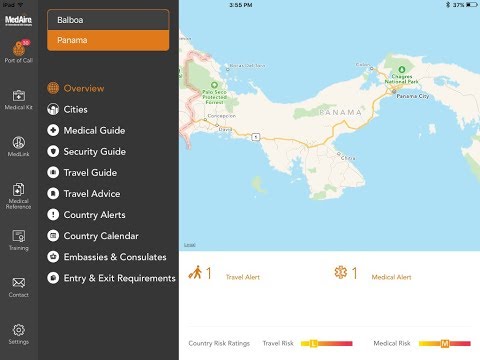The image size is (480, 360).
Task: Click the travel alert walking figure icon
Action: (x=195, y=272)
